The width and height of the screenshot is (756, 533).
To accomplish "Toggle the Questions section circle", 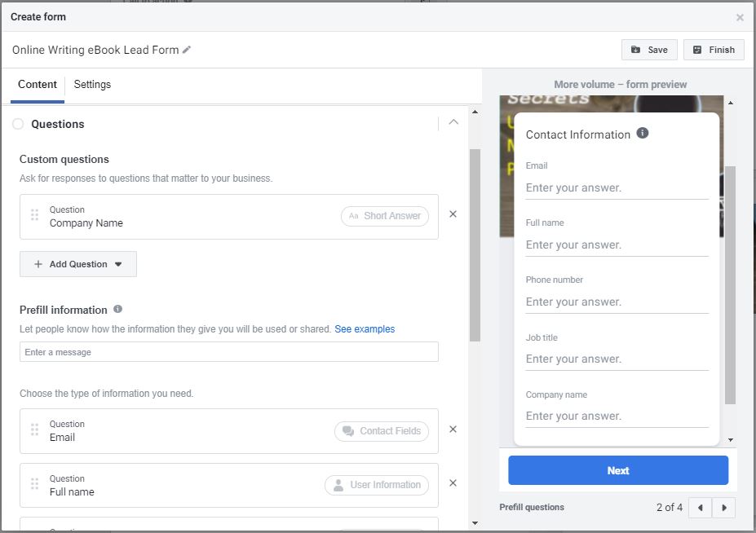I will click(x=18, y=124).
